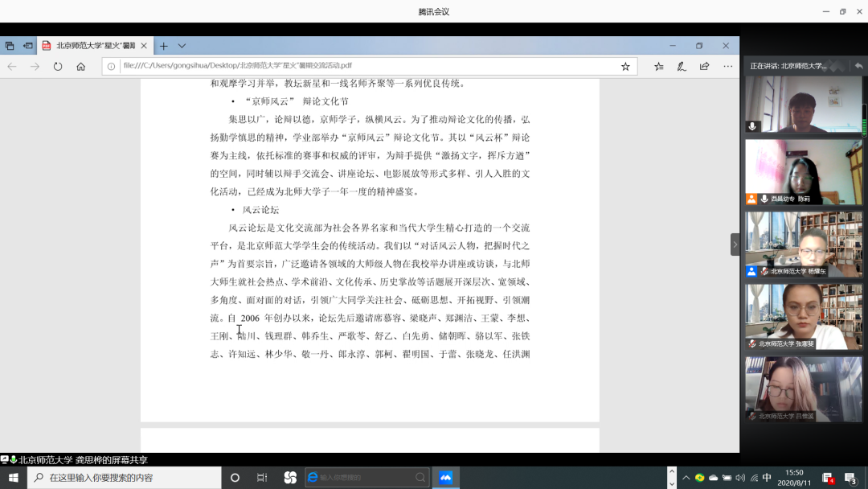
Task: Add this PDF to favorites with the star
Action: pyautogui.click(x=625, y=67)
